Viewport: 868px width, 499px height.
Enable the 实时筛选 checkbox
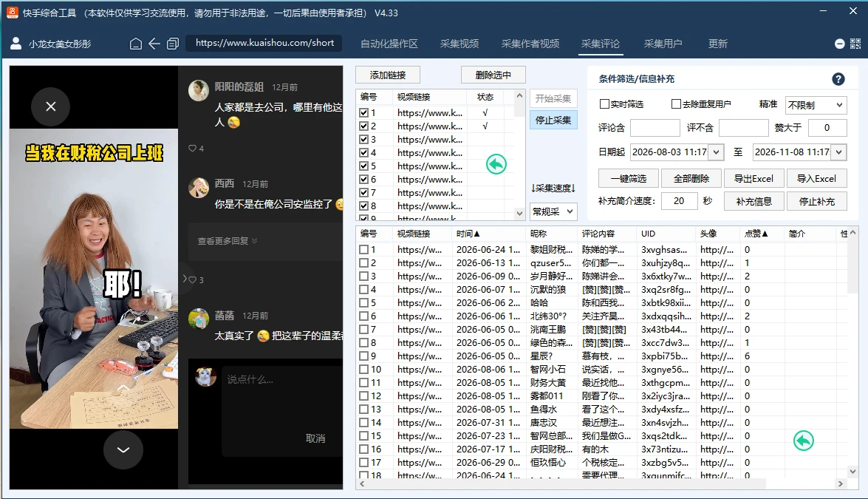pyautogui.click(x=604, y=104)
